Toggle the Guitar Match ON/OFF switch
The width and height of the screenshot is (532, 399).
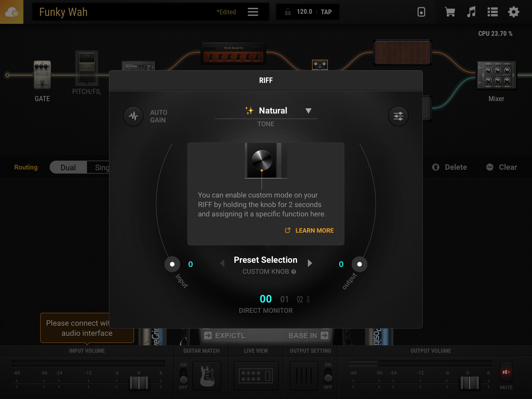(x=183, y=376)
